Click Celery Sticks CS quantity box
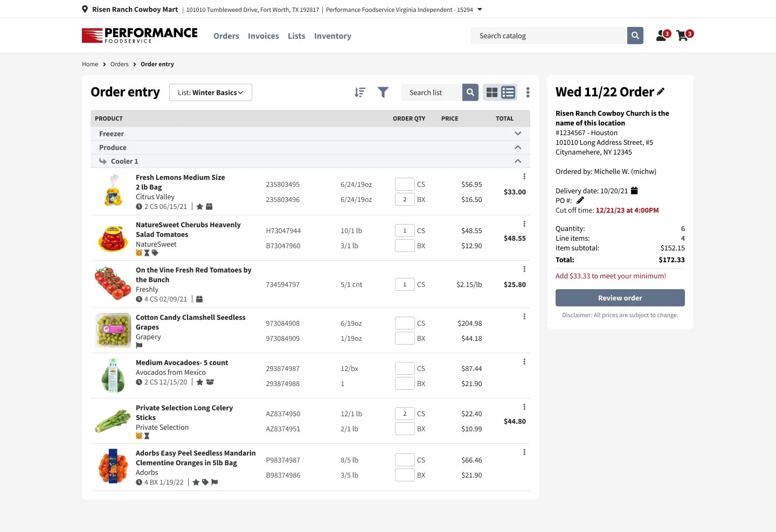776x532 pixels. [405, 414]
